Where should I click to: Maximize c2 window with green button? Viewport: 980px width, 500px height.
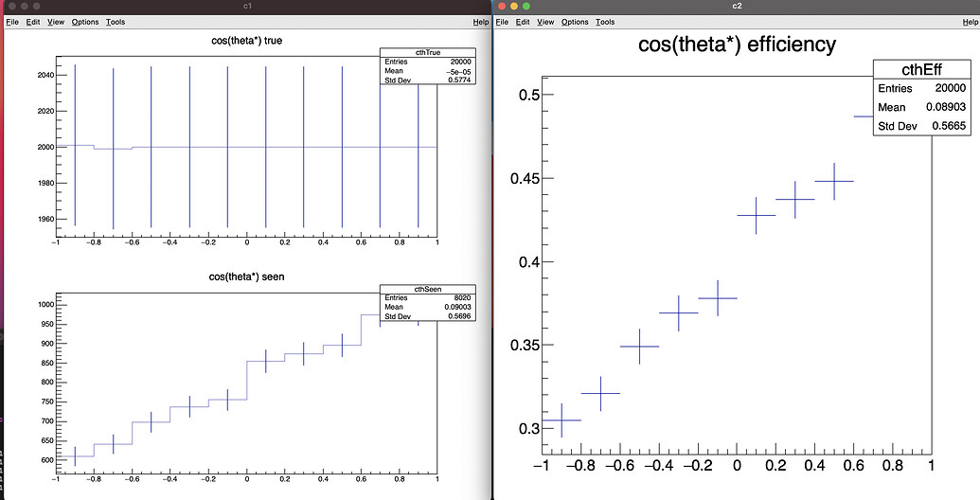pos(526,7)
